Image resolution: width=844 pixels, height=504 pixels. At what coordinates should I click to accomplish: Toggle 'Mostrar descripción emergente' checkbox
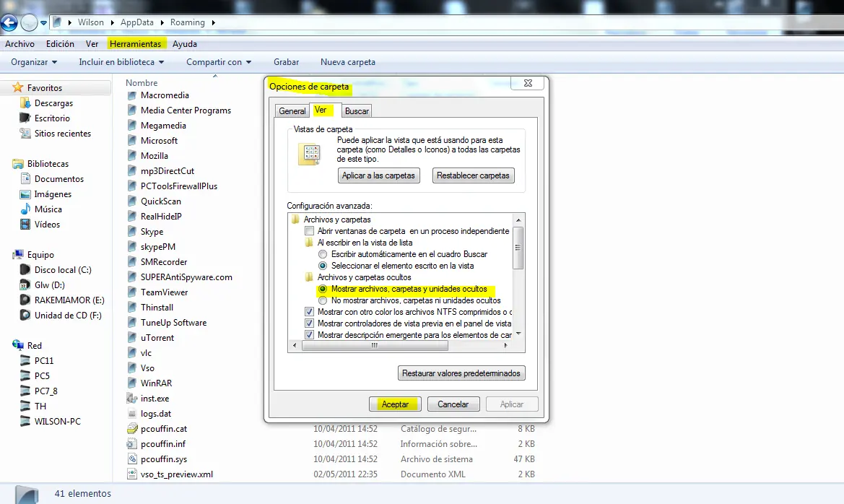(309, 335)
